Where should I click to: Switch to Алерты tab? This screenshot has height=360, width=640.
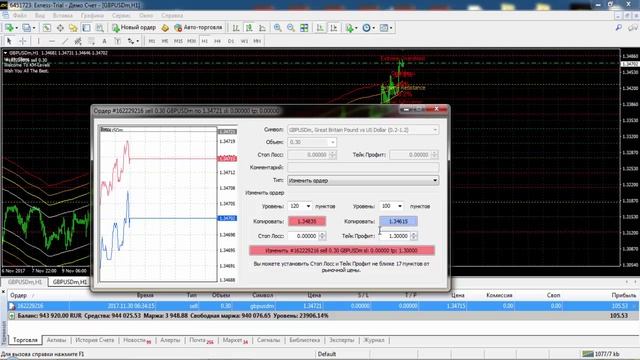pyautogui.click(x=170, y=340)
